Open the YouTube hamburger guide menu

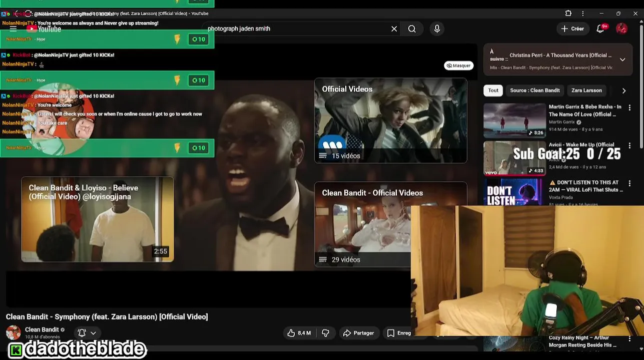pyautogui.click(x=13, y=28)
